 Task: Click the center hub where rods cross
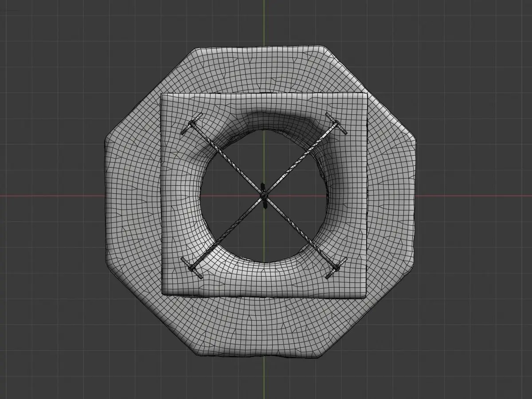(264, 196)
